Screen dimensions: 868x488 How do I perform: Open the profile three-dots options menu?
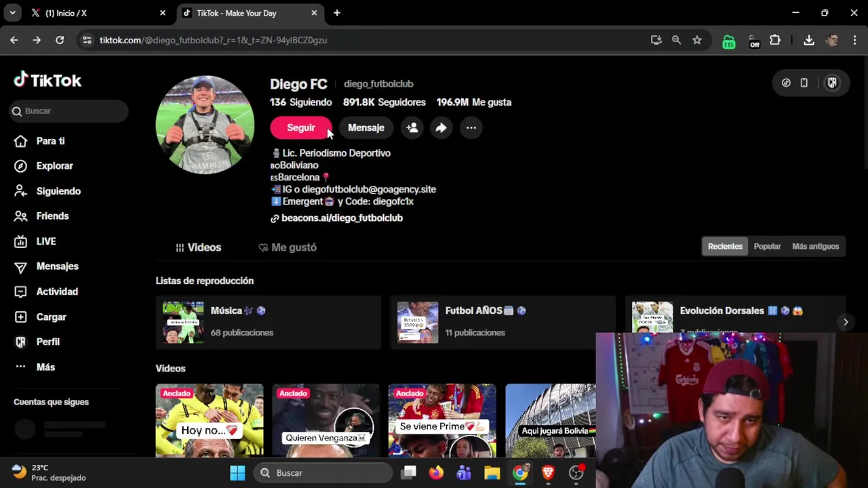point(471,127)
